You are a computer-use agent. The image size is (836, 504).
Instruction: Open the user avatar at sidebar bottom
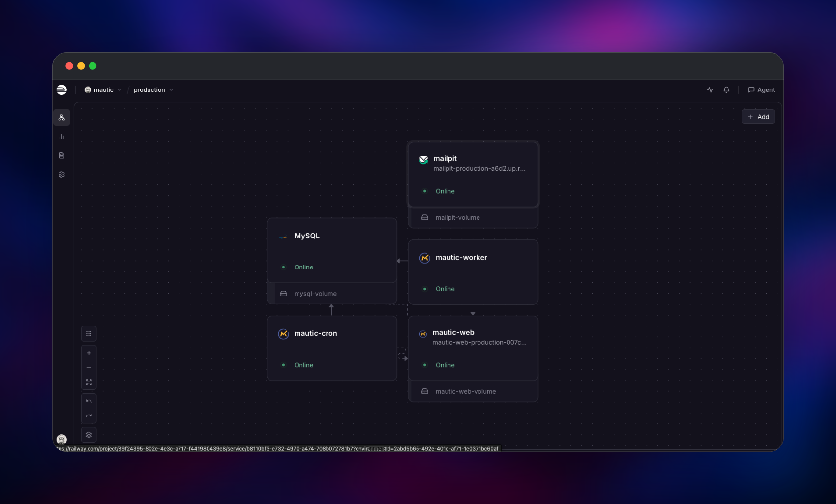click(61, 439)
